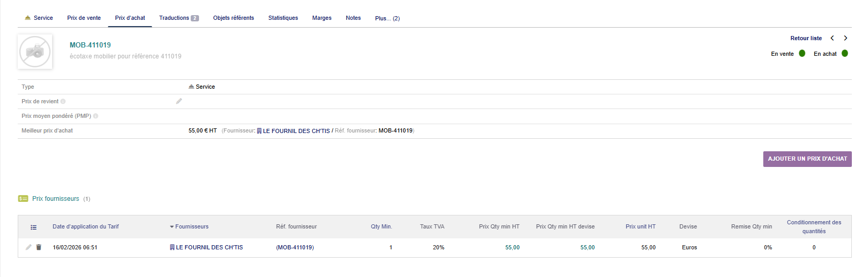Screen dimensions: 868x277
Task: Go to next record arrow
Action: tap(846, 38)
